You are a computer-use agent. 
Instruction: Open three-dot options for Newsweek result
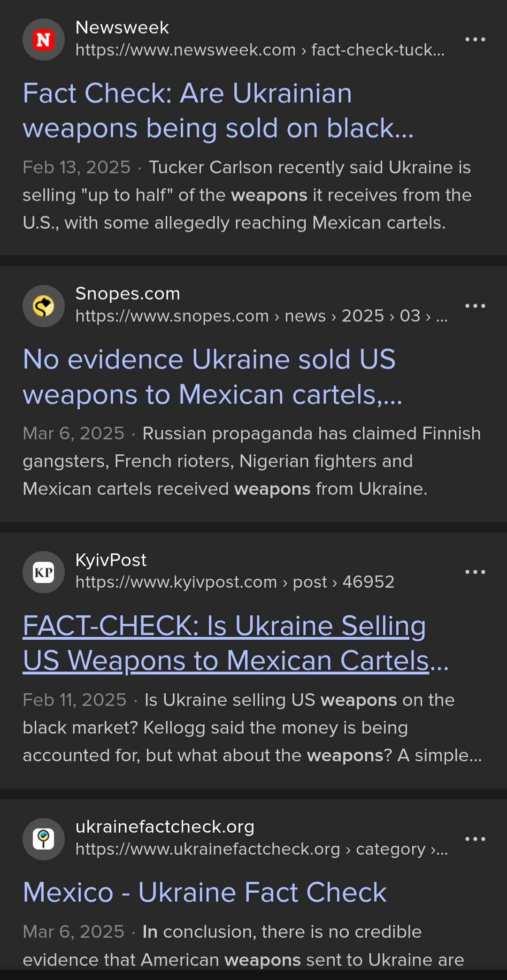(x=475, y=39)
